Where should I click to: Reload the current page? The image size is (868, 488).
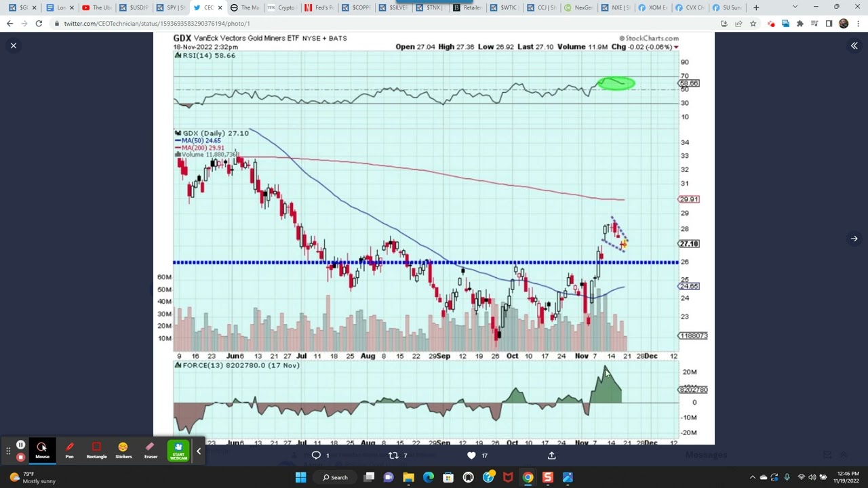(39, 24)
